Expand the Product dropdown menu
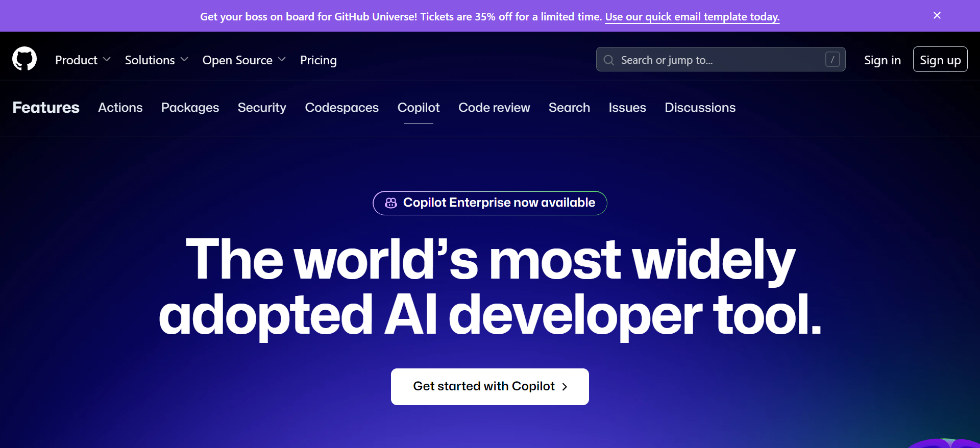The height and width of the screenshot is (448, 980). tap(83, 60)
